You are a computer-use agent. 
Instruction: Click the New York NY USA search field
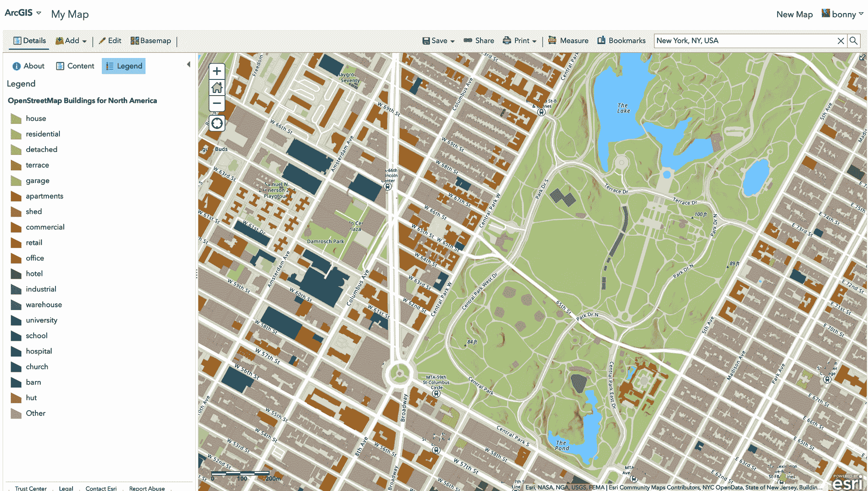[x=747, y=41]
